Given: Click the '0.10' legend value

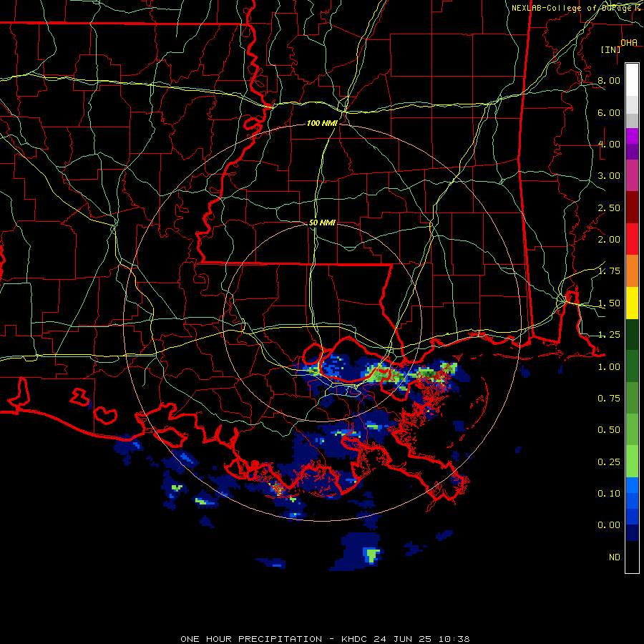Looking at the screenshot, I should [x=609, y=494].
